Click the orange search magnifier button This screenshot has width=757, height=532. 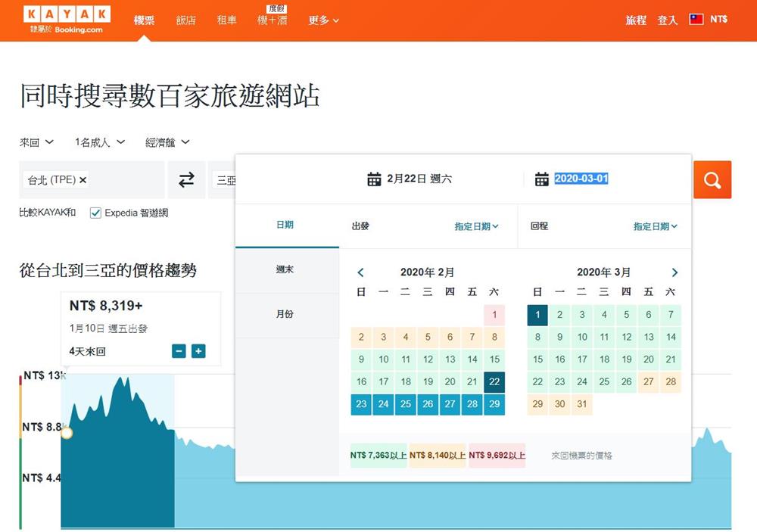click(712, 180)
